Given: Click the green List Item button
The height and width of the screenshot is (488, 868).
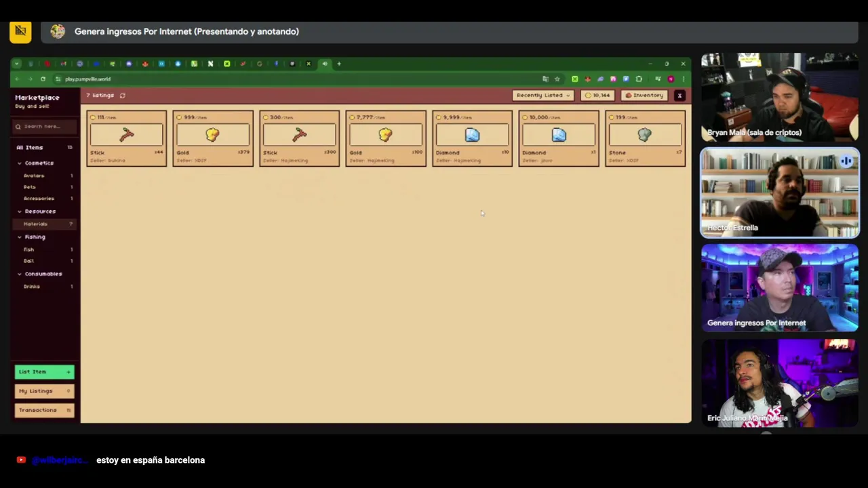Looking at the screenshot, I should pyautogui.click(x=44, y=372).
